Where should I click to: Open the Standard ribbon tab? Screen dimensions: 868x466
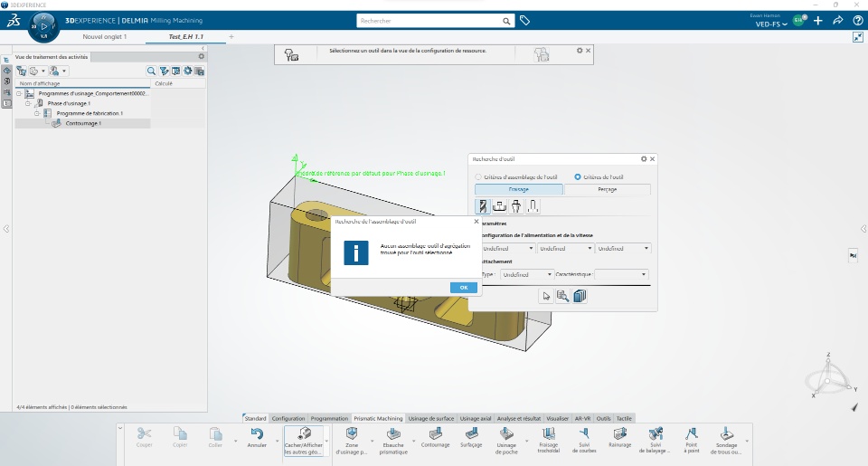point(255,418)
